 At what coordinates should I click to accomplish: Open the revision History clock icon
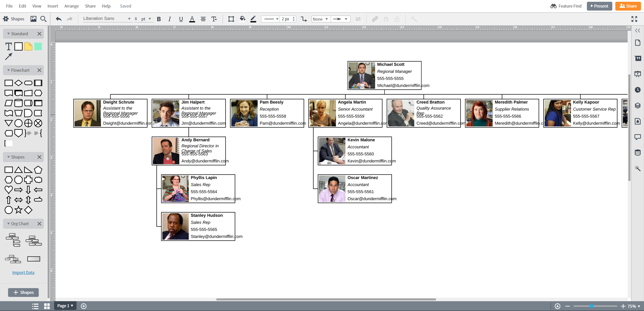pyautogui.click(x=637, y=90)
